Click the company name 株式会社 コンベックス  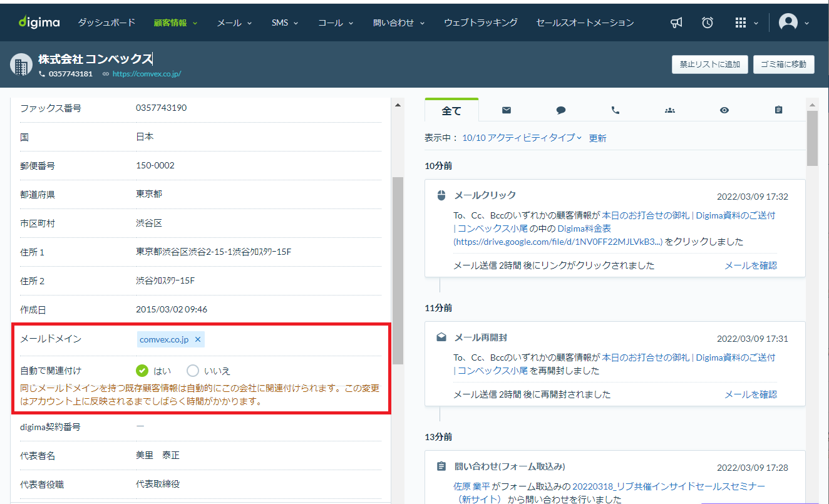pos(95,59)
